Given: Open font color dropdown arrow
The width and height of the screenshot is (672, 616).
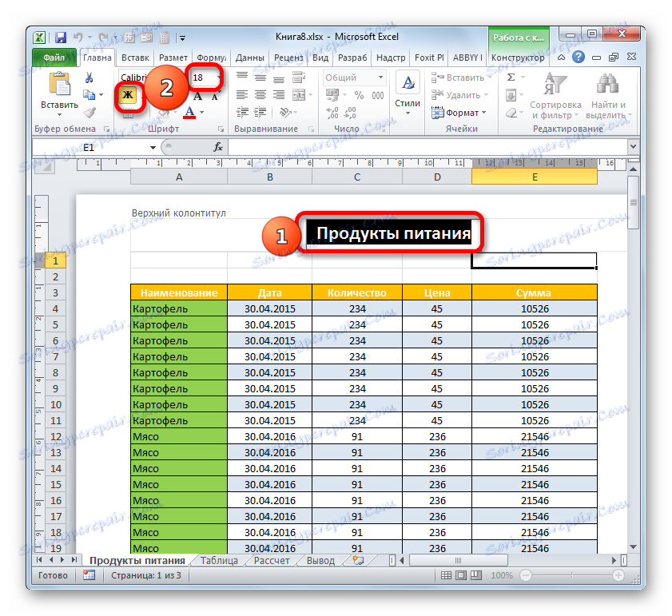Looking at the screenshot, I should (202, 113).
